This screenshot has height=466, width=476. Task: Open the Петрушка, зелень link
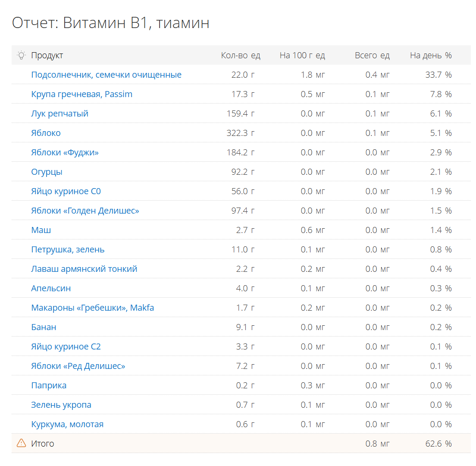(x=68, y=250)
